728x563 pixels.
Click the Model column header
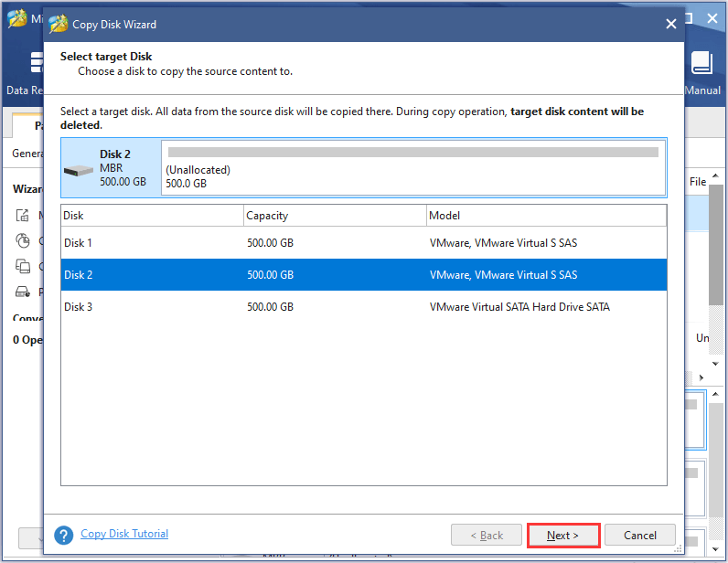pyautogui.click(x=547, y=216)
